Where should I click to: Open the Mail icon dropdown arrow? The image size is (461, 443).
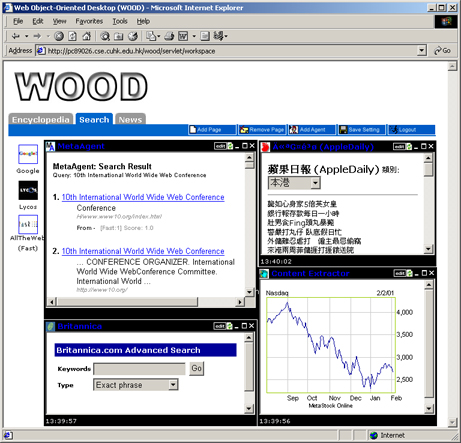158,36
